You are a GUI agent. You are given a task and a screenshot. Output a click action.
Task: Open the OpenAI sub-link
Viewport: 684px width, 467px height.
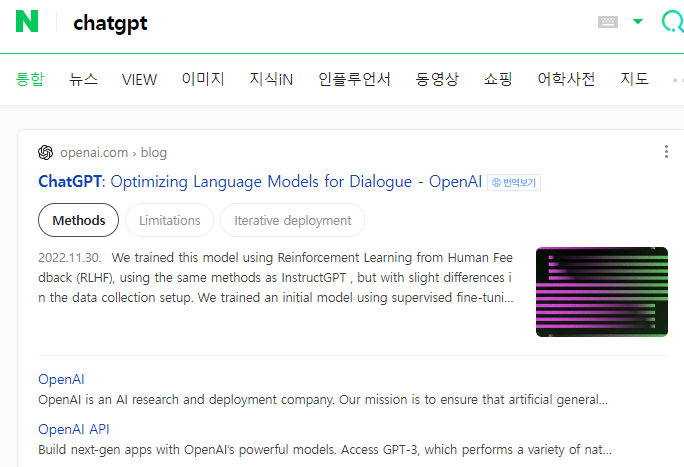pyautogui.click(x=61, y=379)
